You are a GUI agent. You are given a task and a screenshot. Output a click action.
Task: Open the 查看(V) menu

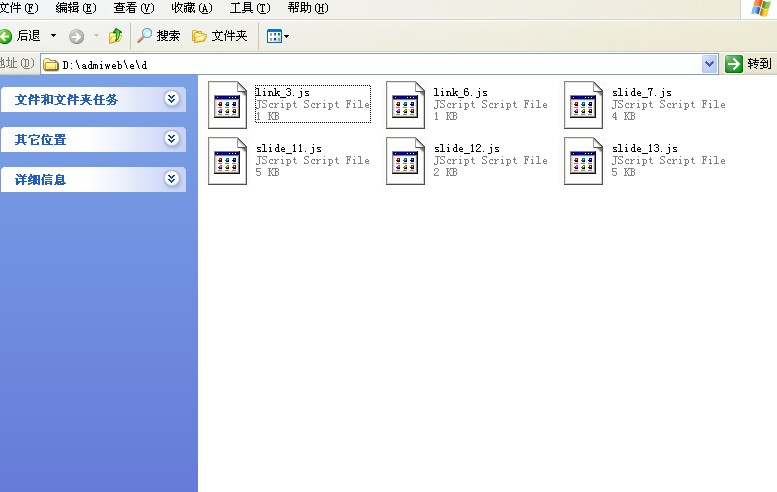click(x=133, y=8)
